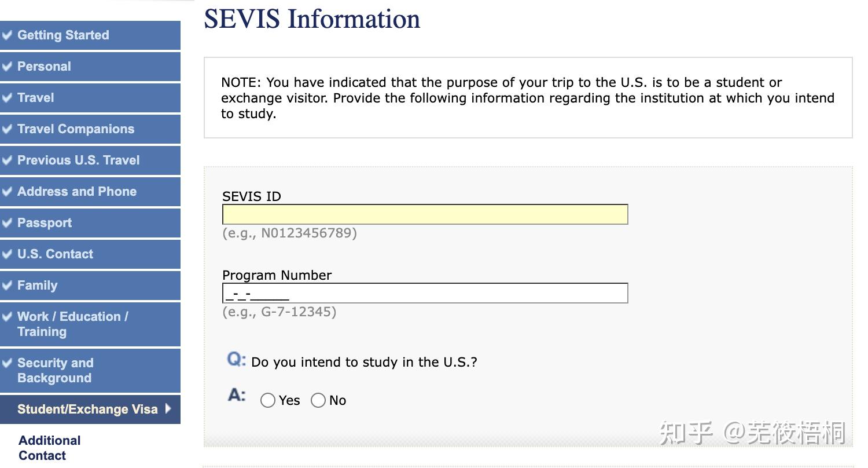Viewport: 868px width, 468px height.
Task: Click the checkmark icon next to U.S. Contact
Action: click(7, 254)
